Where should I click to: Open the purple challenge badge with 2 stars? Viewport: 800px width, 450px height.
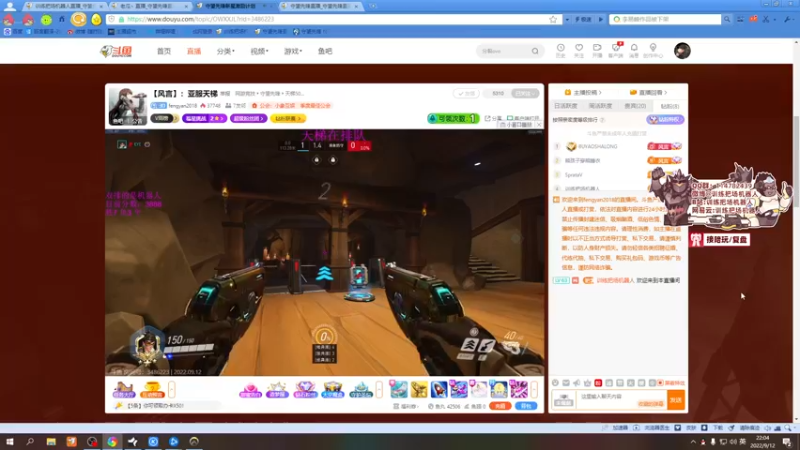pos(204,118)
